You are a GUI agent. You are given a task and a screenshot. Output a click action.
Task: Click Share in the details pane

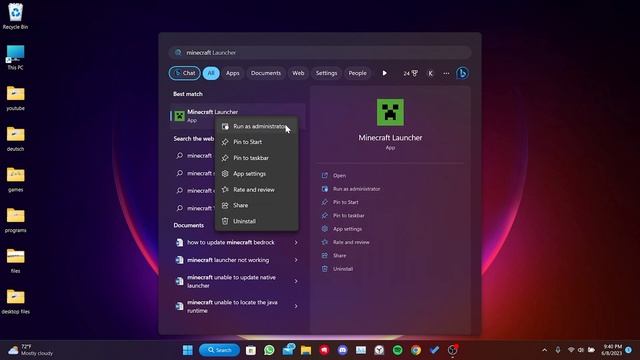(334, 256)
